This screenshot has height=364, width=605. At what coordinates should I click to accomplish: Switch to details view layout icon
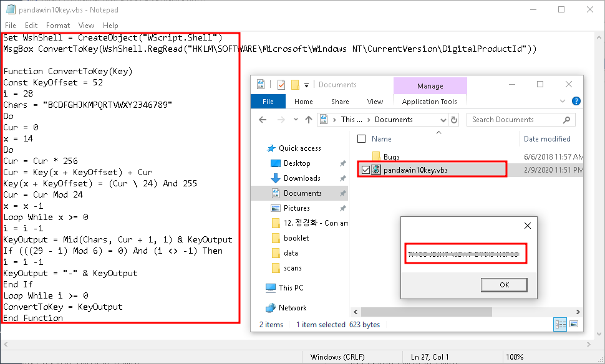(x=560, y=324)
